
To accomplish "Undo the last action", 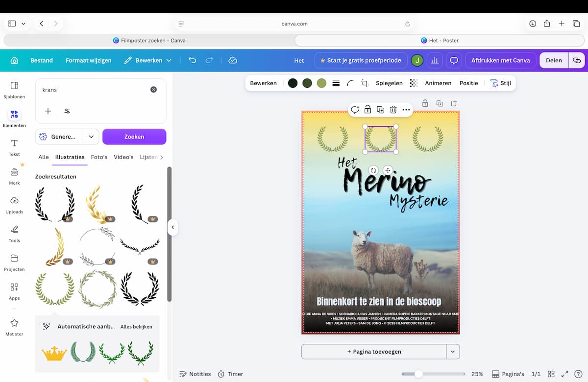I will pos(192,60).
